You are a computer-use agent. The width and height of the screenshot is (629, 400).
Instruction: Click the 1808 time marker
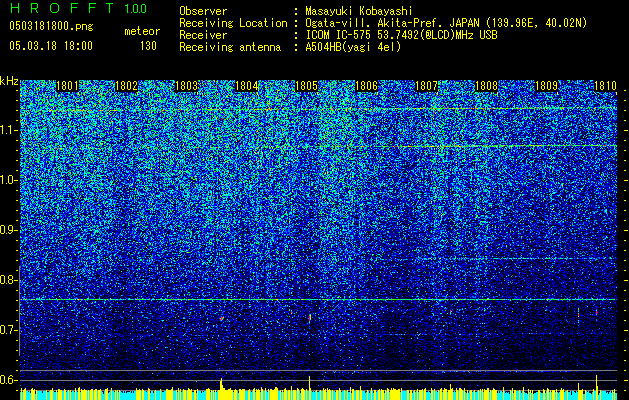[x=487, y=86]
